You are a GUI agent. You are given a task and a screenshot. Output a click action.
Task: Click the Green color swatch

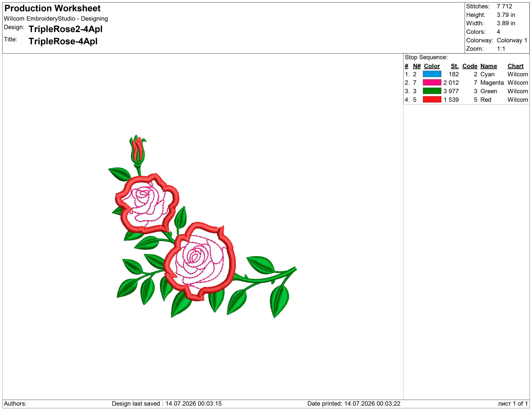(432, 91)
